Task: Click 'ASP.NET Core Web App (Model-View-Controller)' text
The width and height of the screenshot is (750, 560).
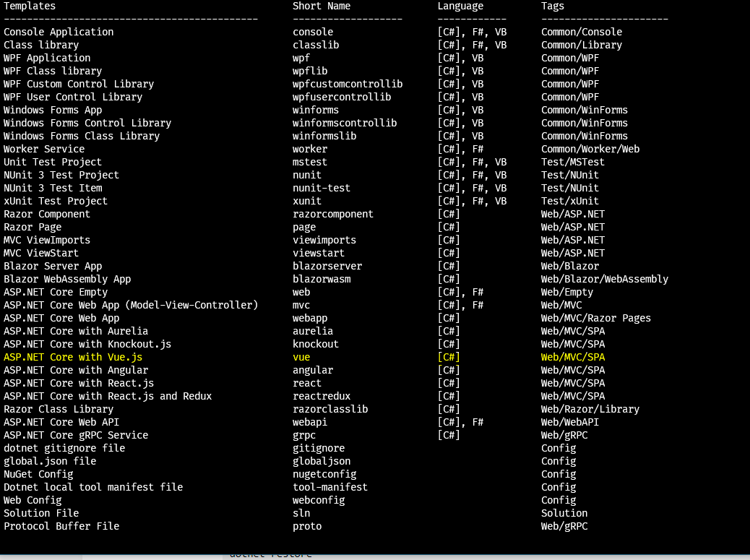Action: click(x=131, y=305)
